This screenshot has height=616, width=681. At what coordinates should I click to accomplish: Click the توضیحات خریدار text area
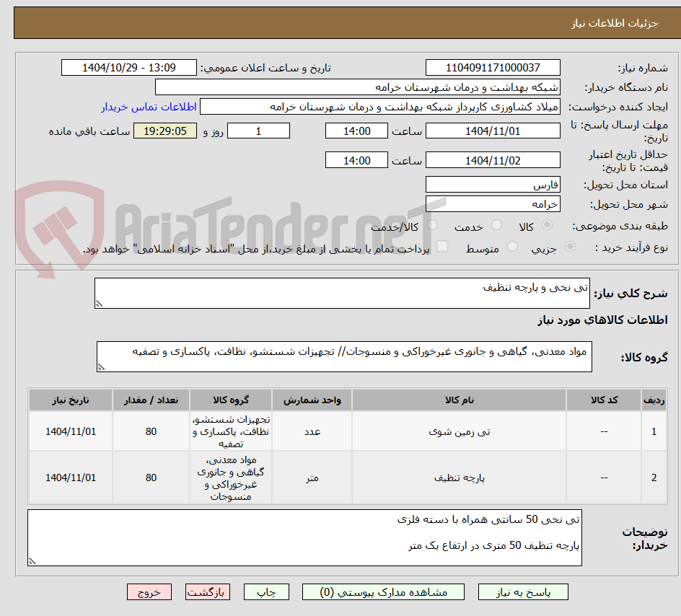(x=305, y=538)
